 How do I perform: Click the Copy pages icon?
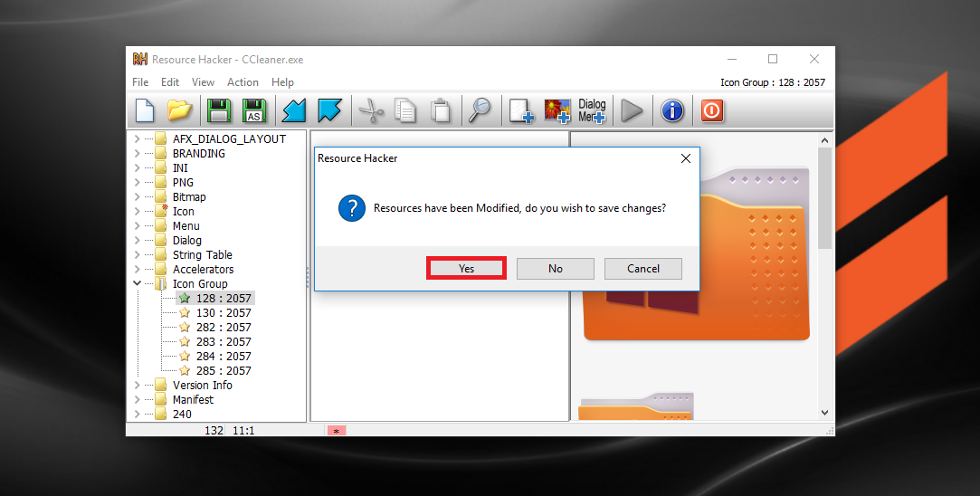coord(405,110)
